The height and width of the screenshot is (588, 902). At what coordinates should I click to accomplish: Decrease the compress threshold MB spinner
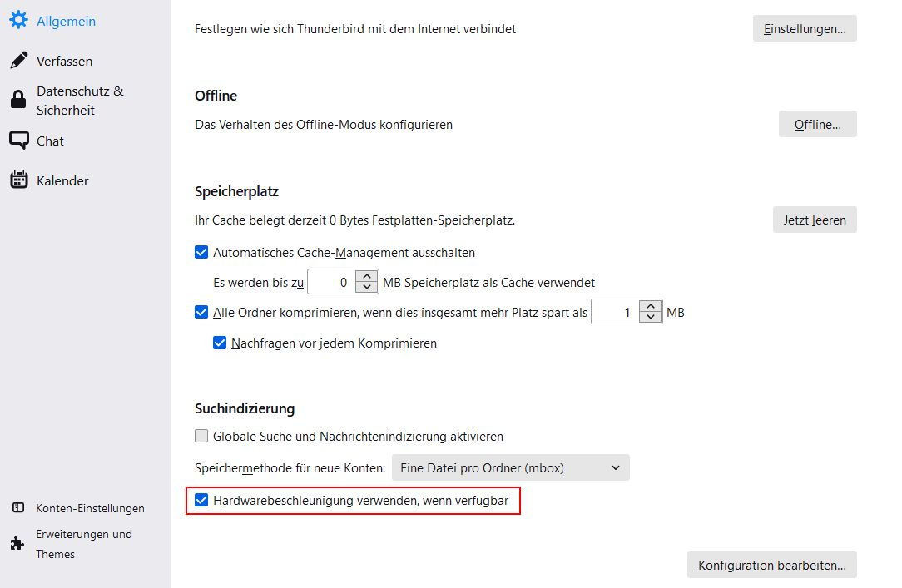coord(650,319)
